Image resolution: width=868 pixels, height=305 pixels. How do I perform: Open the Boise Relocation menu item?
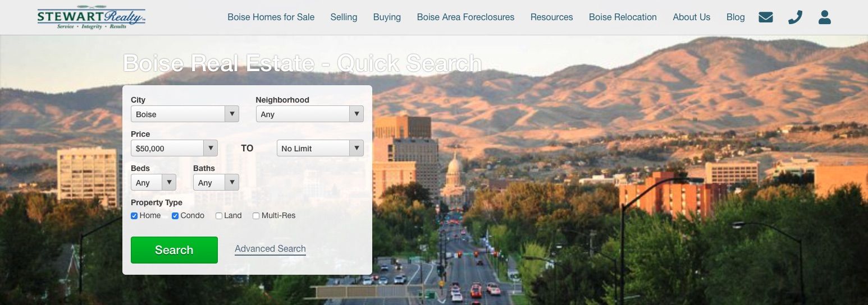[x=623, y=17]
